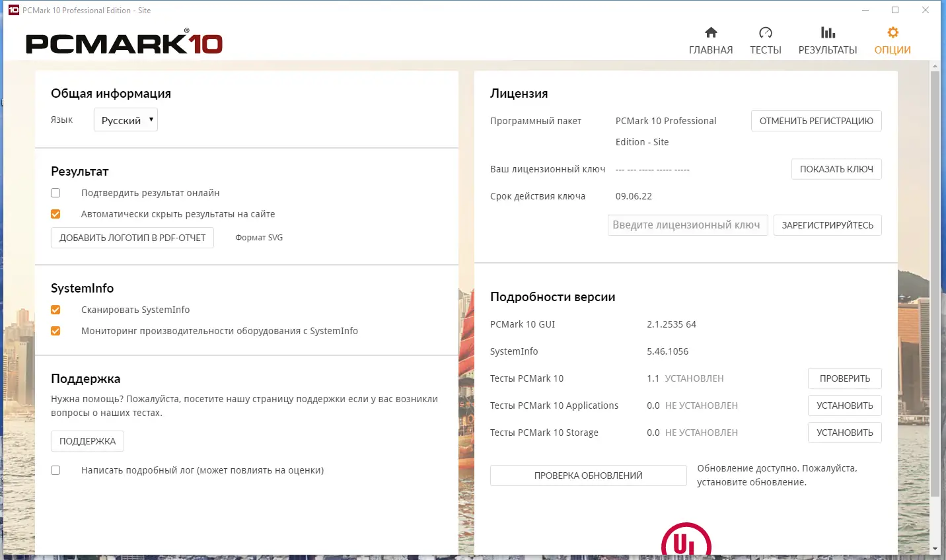
Task: Click the "Программный пакет" label
Action: tap(536, 121)
